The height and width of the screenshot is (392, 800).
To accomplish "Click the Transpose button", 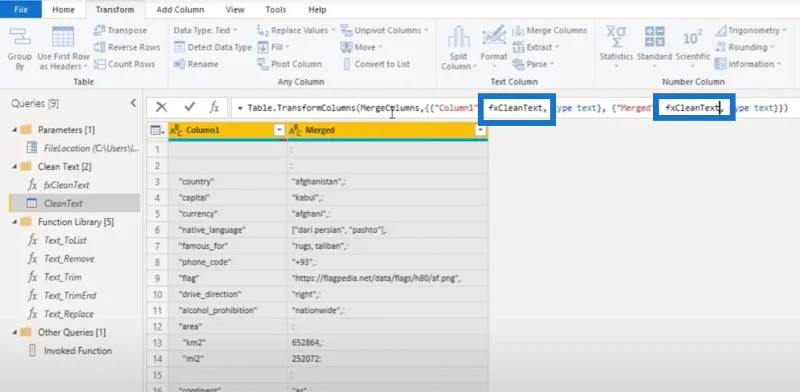I will pyautogui.click(x=121, y=30).
